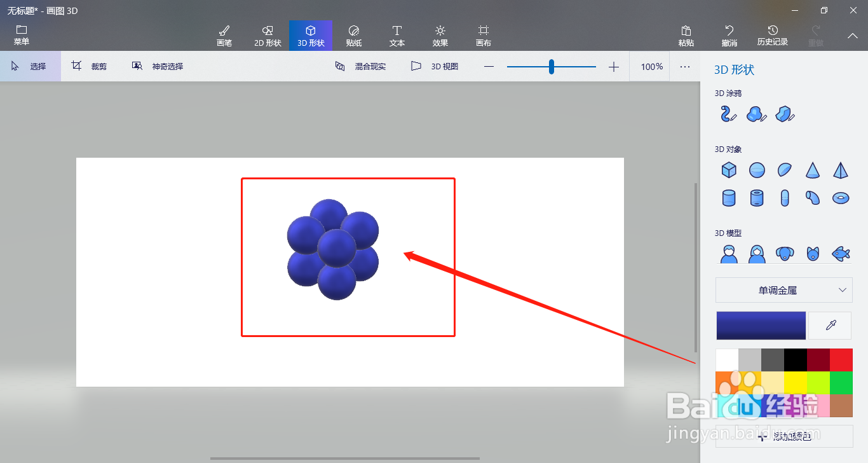Screen dimensions: 868x463
Task: Click the current blue color preview
Action: coord(761,326)
